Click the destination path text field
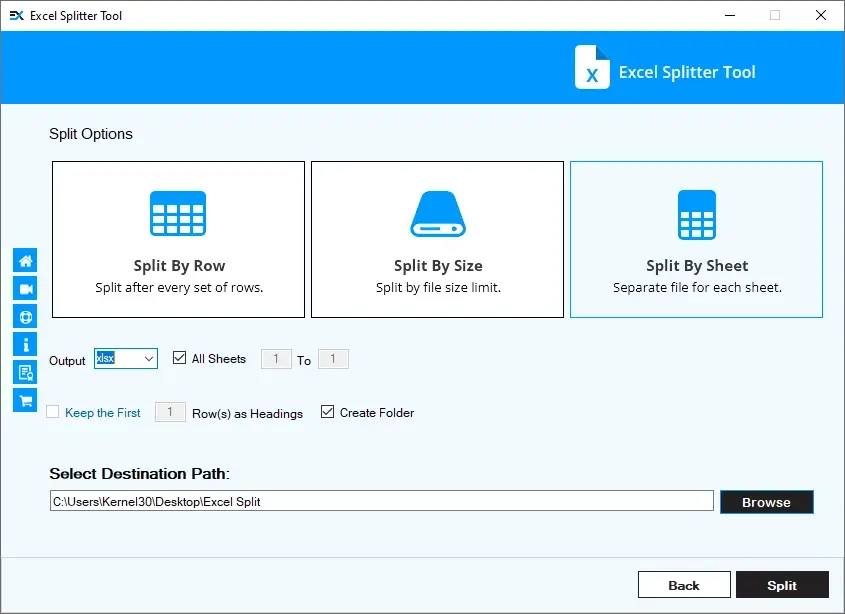This screenshot has height=614, width=845. (381, 501)
